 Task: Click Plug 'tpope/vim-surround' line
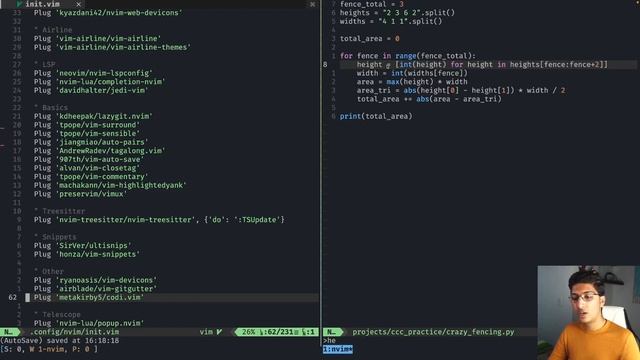tap(87, 124)
